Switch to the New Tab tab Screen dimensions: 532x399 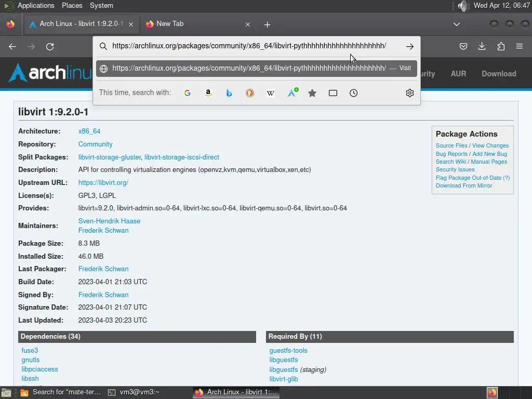(198, 24)
